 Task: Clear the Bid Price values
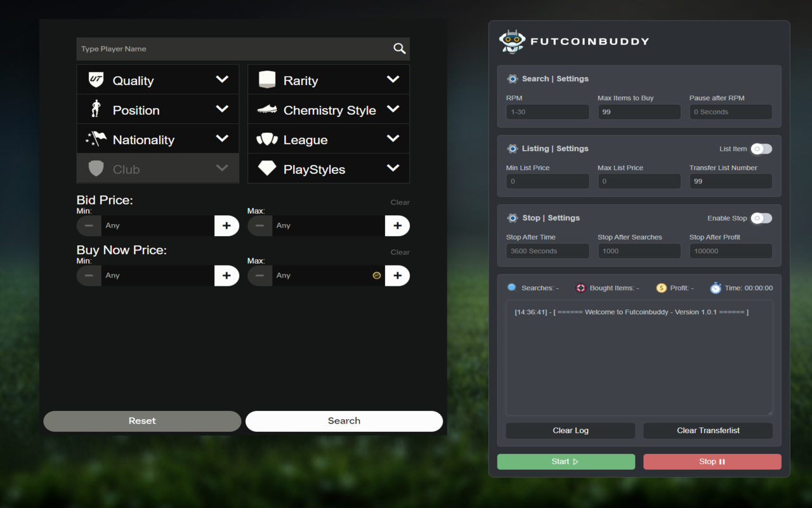coord(400,203)
